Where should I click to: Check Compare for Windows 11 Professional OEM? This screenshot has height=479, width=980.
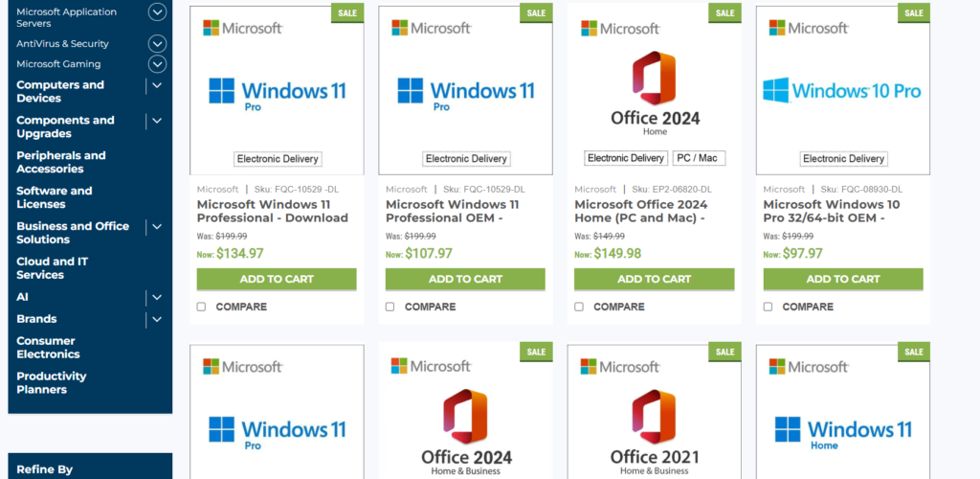pyautogui.click(x=390, y=307)
